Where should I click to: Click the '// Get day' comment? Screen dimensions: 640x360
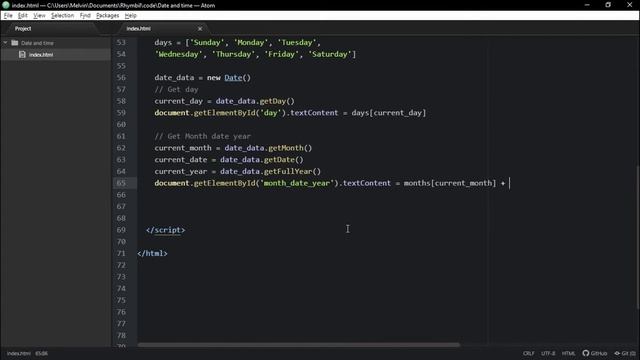[x=176, y=89]
